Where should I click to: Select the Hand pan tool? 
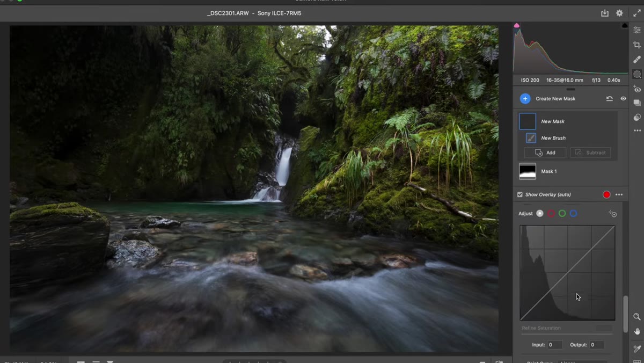pos(637,331)
